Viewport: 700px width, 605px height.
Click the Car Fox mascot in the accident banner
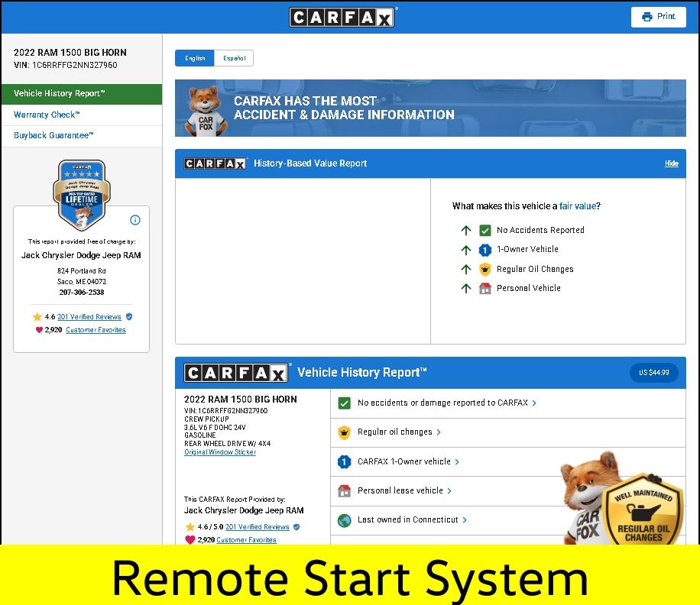(206, 111)
